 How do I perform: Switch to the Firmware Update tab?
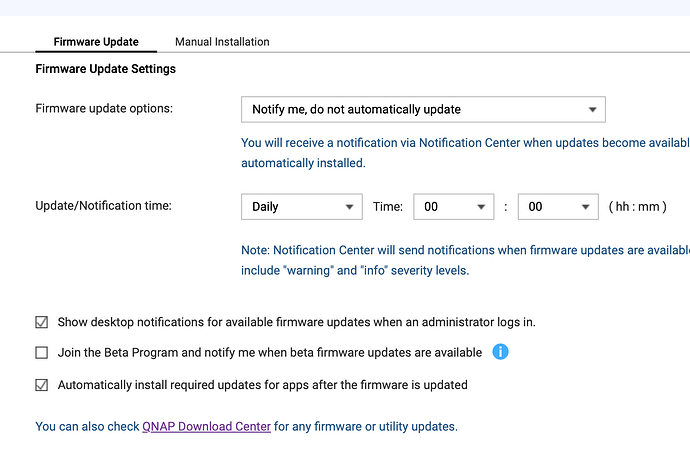pos(96,42)
